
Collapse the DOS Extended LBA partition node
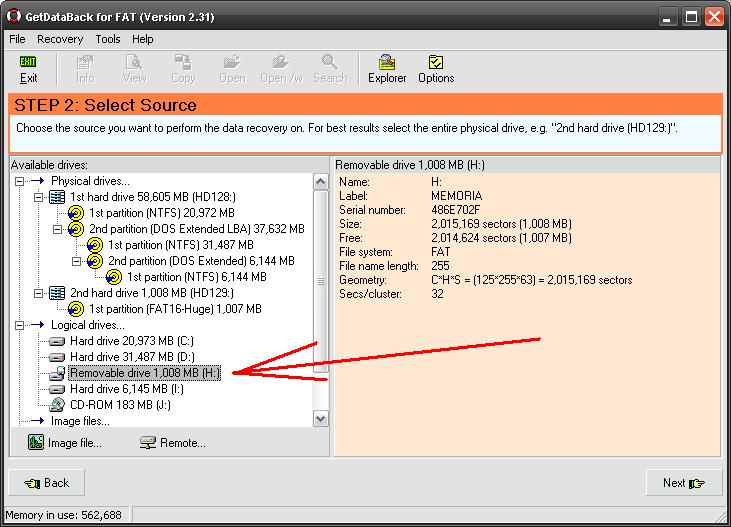pos(57,229)
